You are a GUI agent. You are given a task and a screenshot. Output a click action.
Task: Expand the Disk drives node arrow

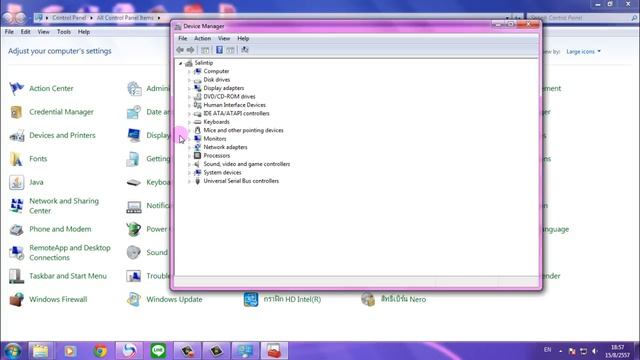point(189,80)
